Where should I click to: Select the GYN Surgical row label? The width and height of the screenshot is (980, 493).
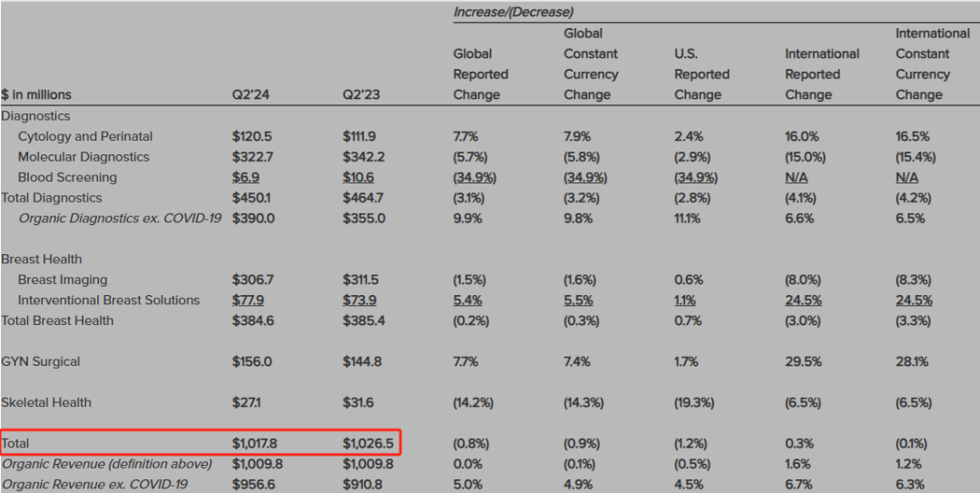(x=41, y=361)
